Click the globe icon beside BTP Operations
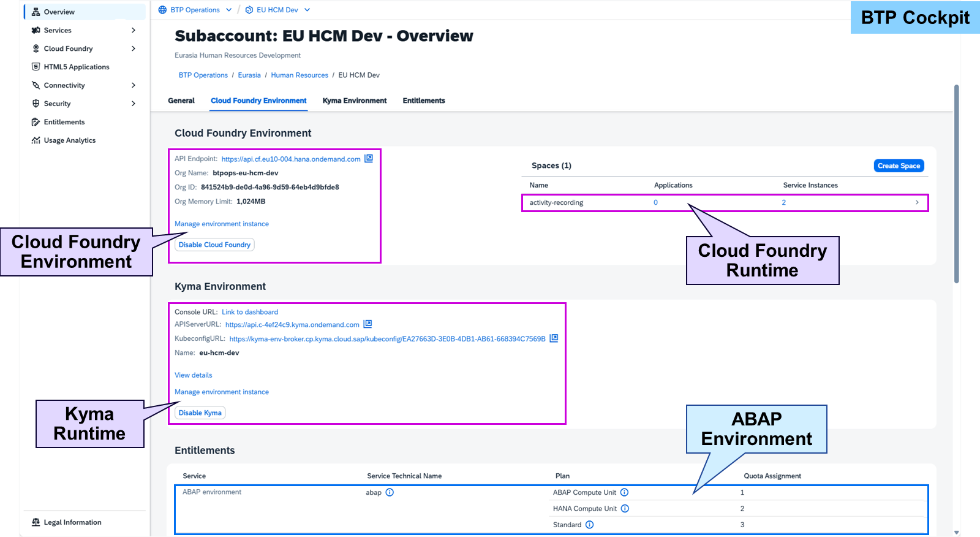This screenshot has height=537, width=980. (x=162, y=10)
